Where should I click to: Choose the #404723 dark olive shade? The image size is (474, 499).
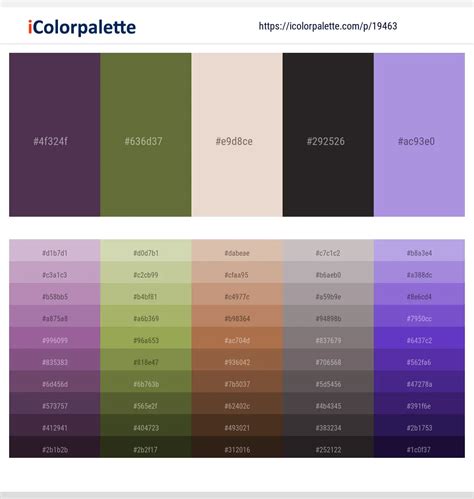pyautogui.click(x=146, y=425)
